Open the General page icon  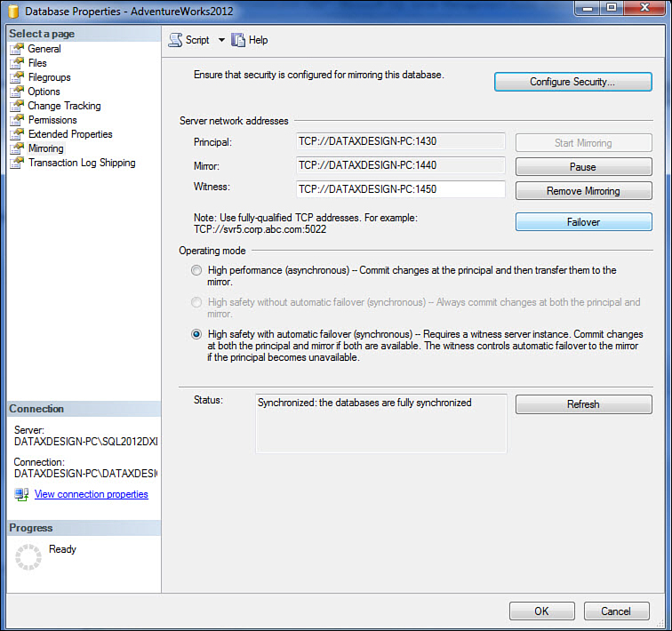coord(17,49)
